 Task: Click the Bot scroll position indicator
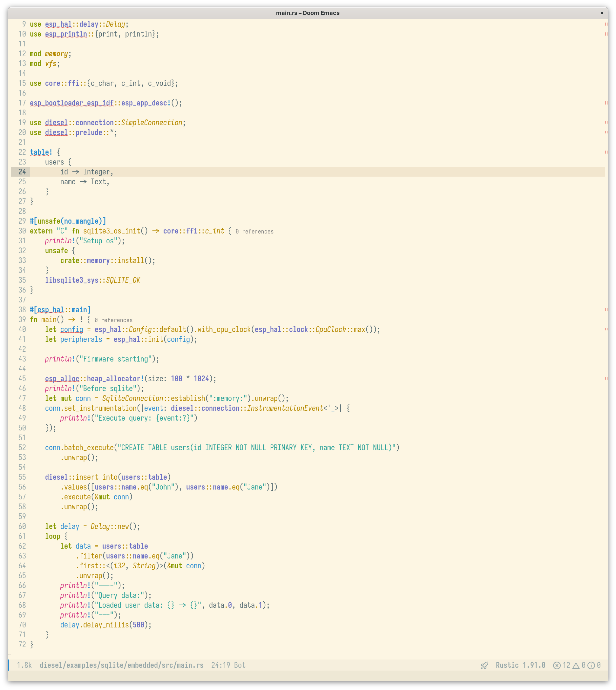click(240, 665)
